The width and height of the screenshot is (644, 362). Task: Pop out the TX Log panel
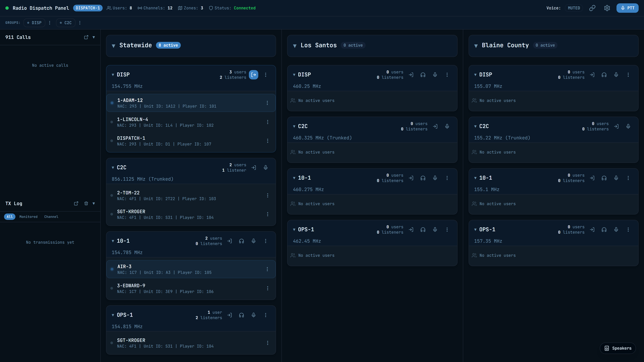coord(76,204)
